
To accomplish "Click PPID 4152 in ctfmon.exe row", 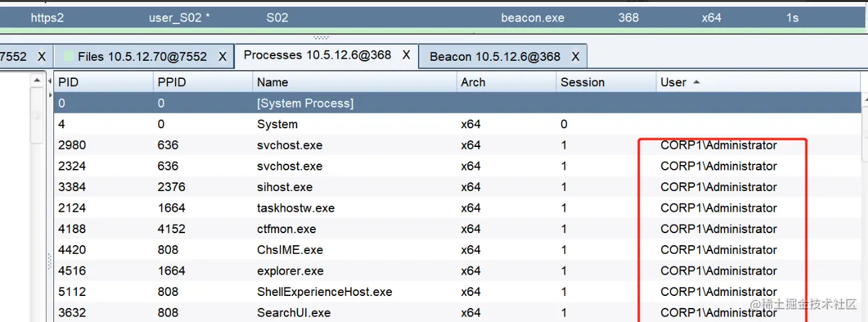I will pyautogui.click(x=172, y=228).
